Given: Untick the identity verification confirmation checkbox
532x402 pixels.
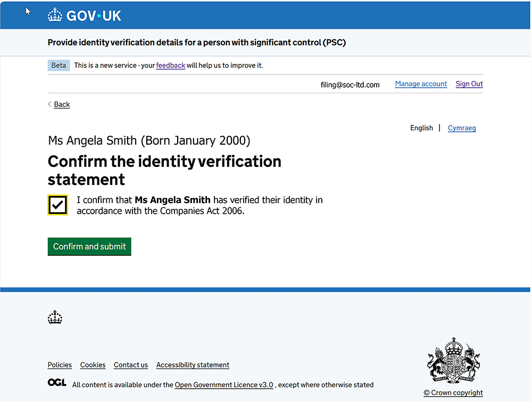Looking at the screenshot, I should point(57,205).
